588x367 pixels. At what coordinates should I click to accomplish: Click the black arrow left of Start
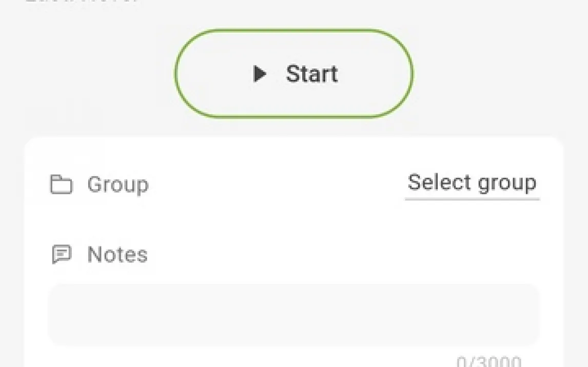pos(260,73)
